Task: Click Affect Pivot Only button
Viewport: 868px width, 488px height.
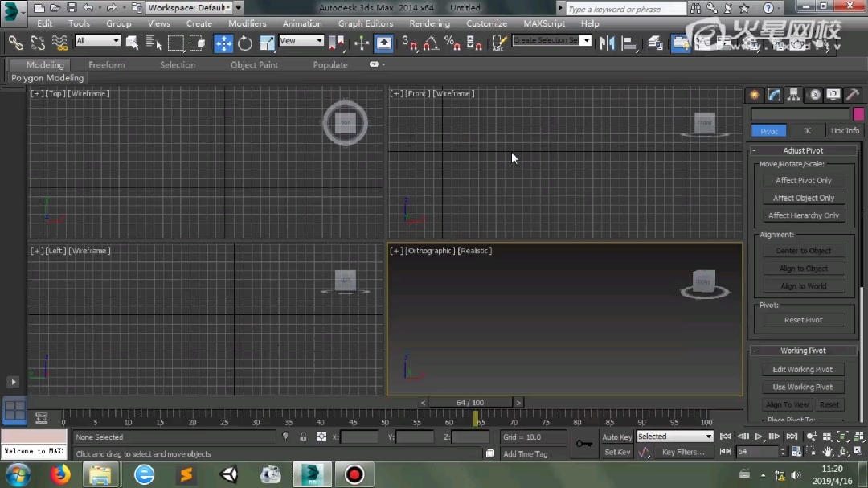Action: point(803,181)
